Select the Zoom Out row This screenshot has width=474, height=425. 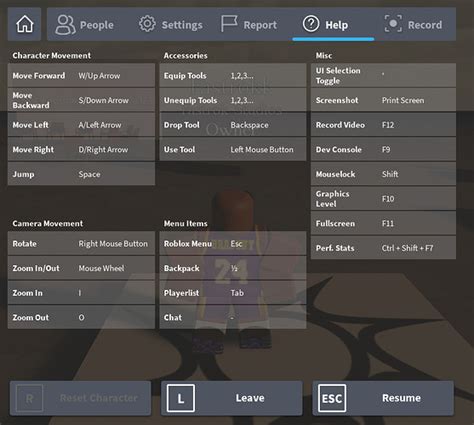81,317
